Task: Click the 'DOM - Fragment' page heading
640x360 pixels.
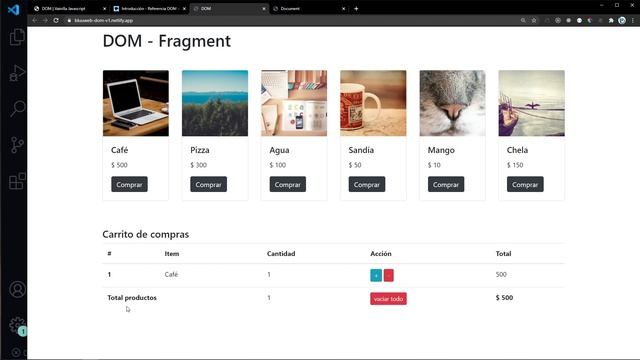Action: pyautogui.click(x=167, y=41)
